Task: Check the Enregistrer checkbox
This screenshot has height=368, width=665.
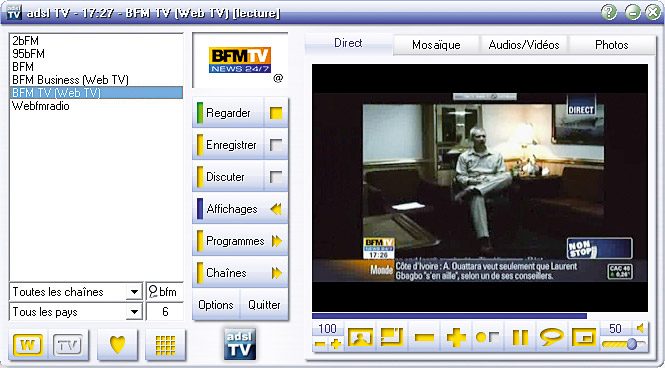Action: pyautogui.click(x=276, y=145)
